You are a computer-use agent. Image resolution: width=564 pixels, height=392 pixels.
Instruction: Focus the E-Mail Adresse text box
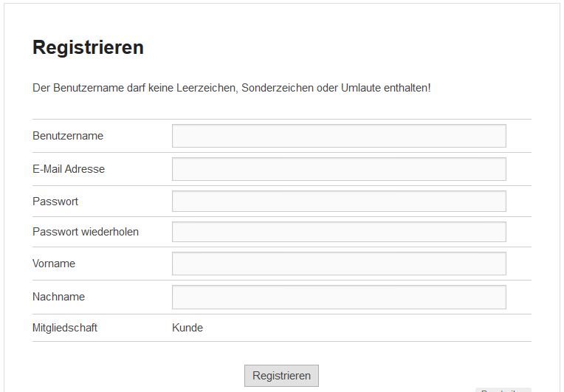pos(339,169)
